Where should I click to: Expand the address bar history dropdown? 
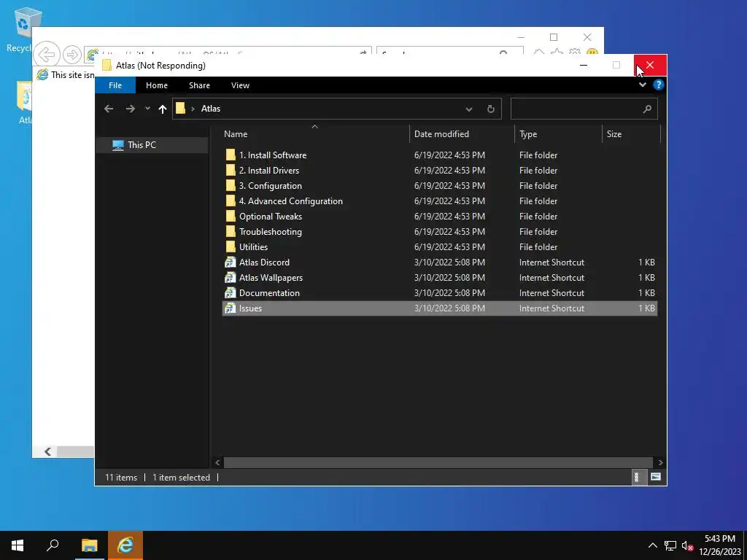[469, 109]
